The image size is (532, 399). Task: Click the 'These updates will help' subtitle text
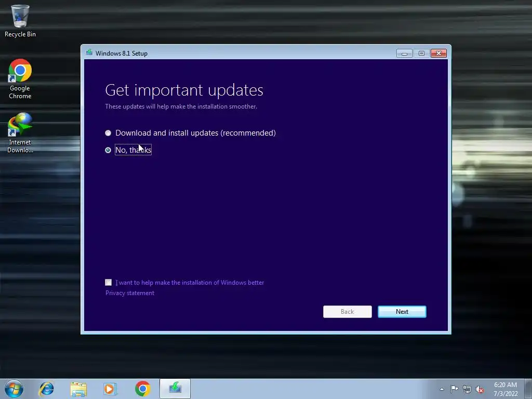click(181, 107)
